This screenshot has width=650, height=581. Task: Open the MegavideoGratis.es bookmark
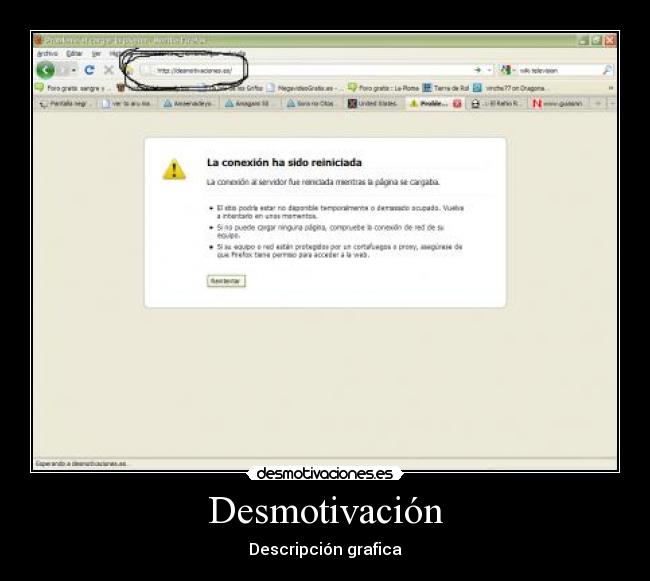(303, 88)
